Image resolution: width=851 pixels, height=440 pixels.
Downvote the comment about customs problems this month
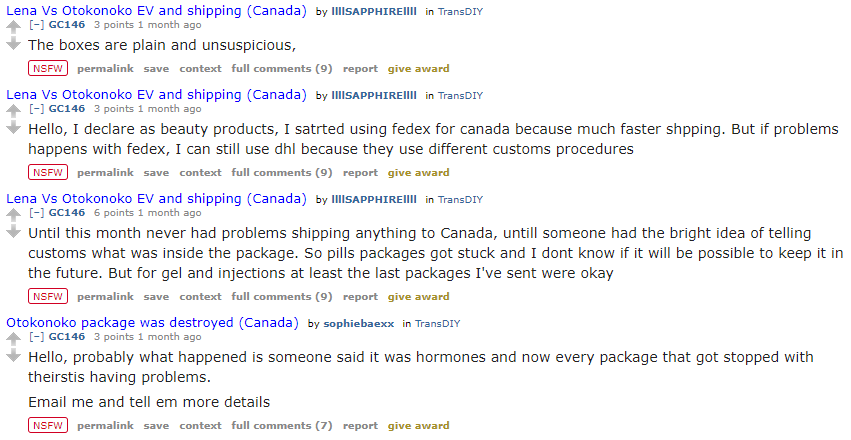click(13, 232)
